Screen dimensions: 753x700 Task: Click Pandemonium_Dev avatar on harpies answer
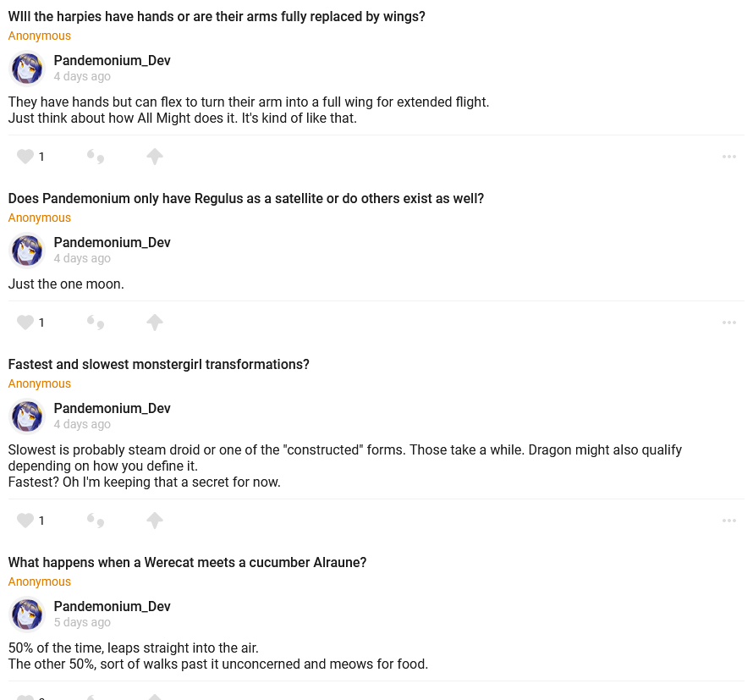[x=27, y=69]
